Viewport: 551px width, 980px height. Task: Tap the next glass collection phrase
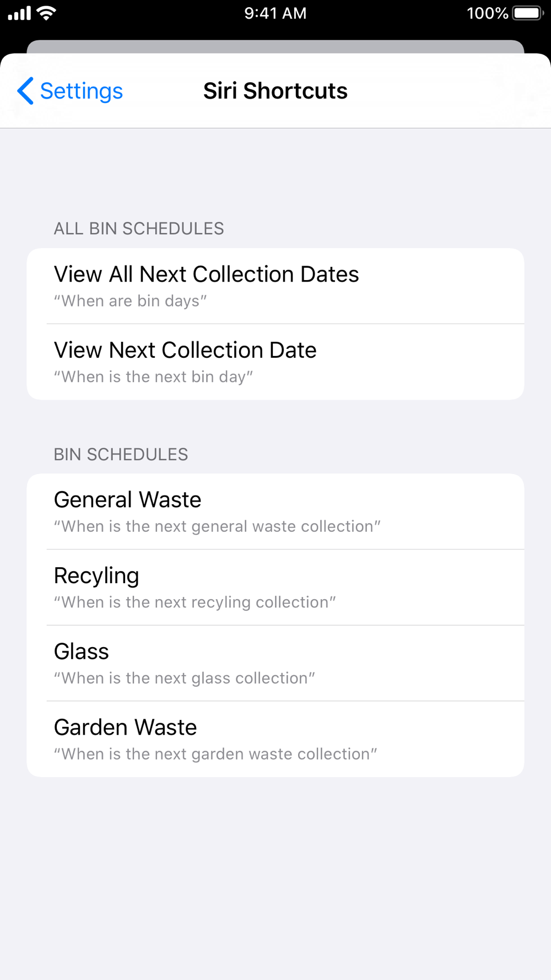(184, 678)
